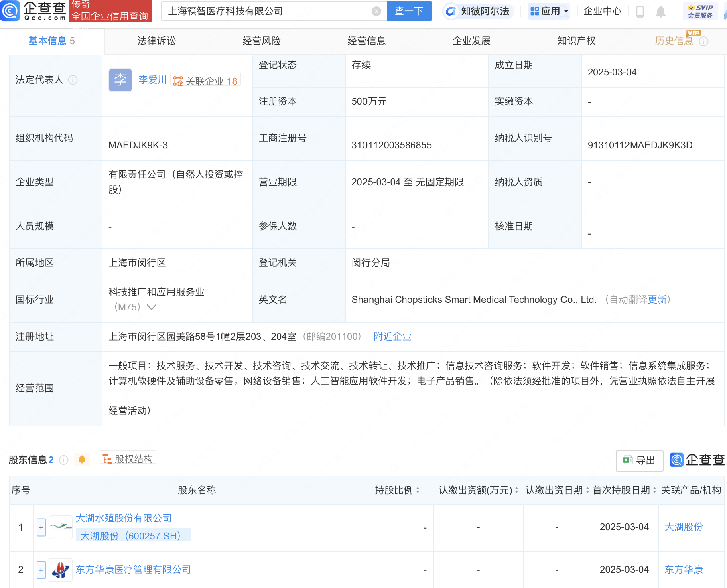Click info icon next to 股东信息
The image size is (727, 588).
(x=63, y=460)
